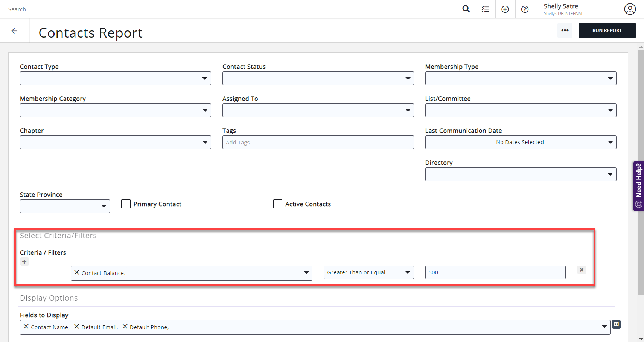Enable the Primary Contact checkbox
The height and width of the screenshot is (342, 644).
(126, 204)
